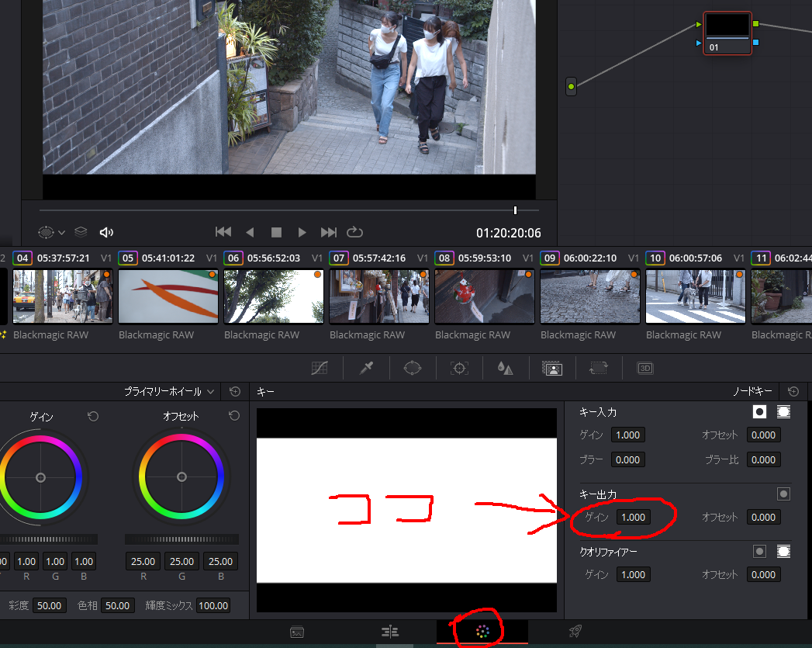Open the Power Window palette
Image resolution: width=812 pixels, height=648 pixels.
[413, 369]
